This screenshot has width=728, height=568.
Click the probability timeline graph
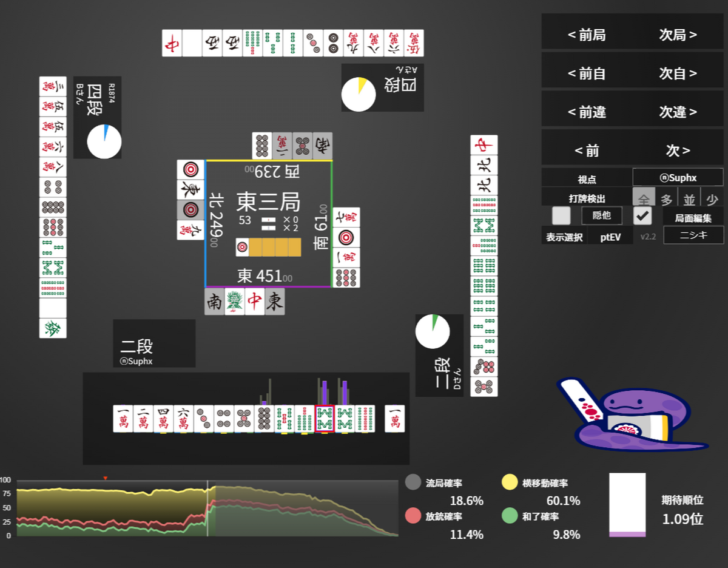[207, 508]
